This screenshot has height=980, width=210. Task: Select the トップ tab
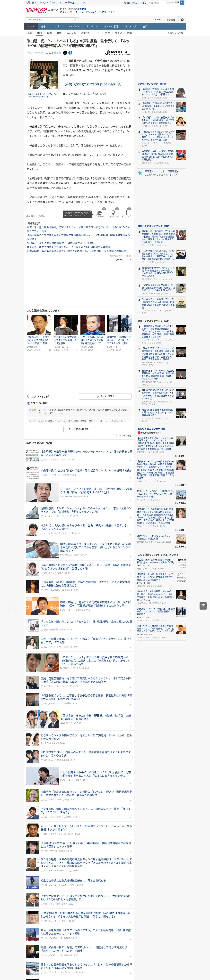pyautogui.click(x=31, y=27)
